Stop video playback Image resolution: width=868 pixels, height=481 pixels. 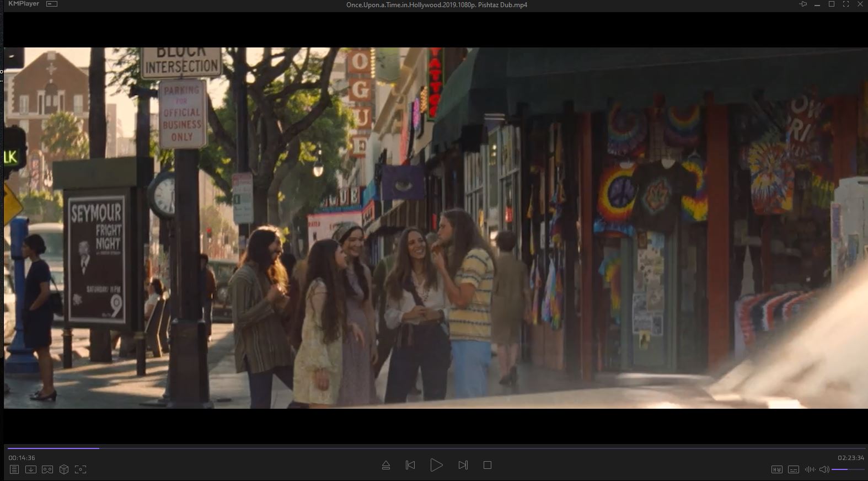coord(487,465)
